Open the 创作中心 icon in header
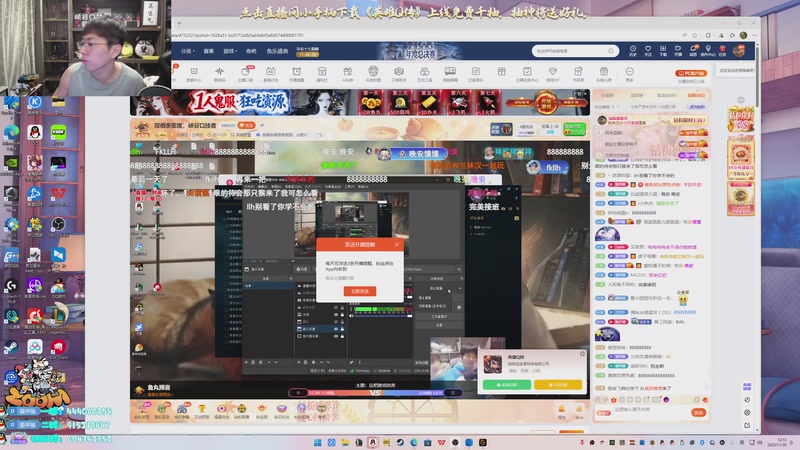 [708, 51]
